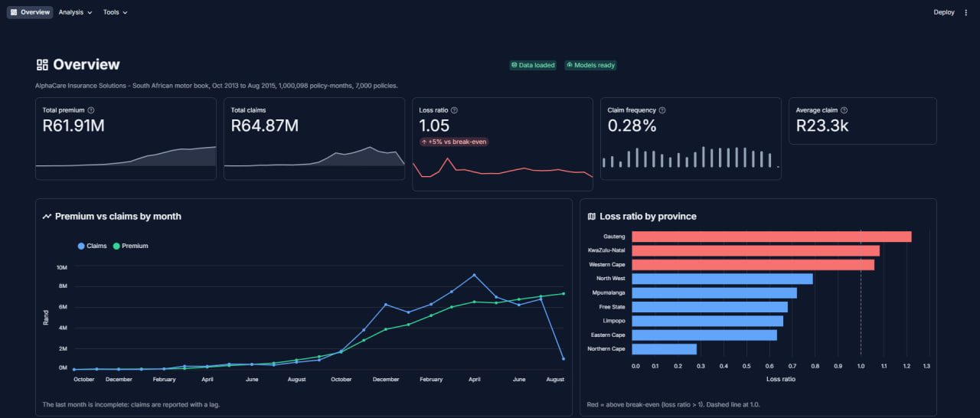The height and width of the screenshot is (418, 980).
Task: Click the 1.05 loss ratio value
Action: pyautogui.click(x=434, y=126)
